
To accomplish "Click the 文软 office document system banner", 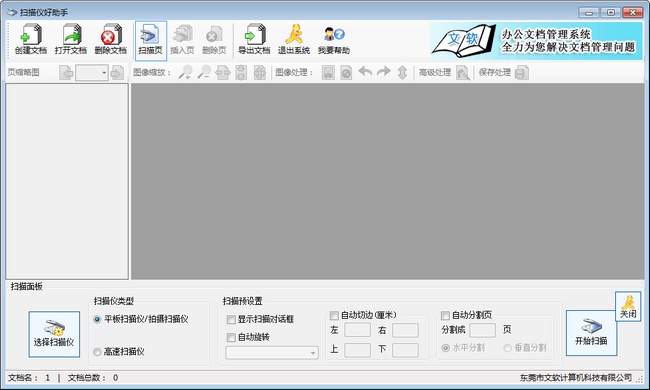I will [x=536, y=41].
